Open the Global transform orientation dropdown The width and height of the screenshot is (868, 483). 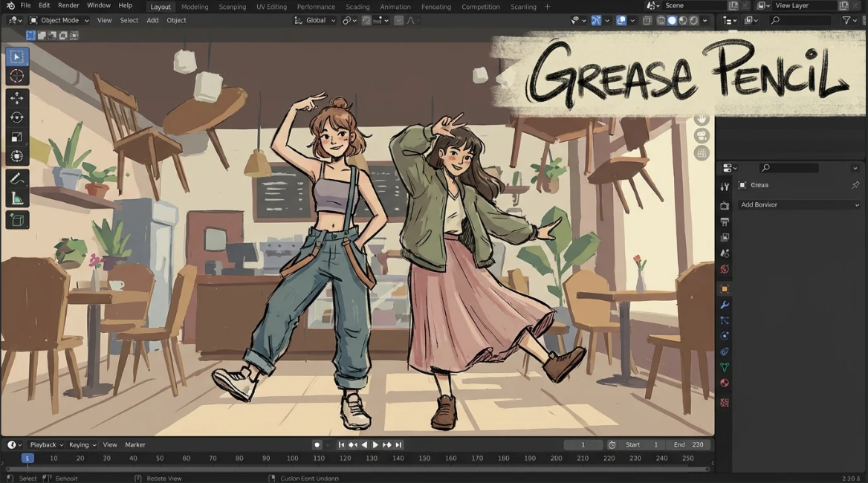coord(315,21)
